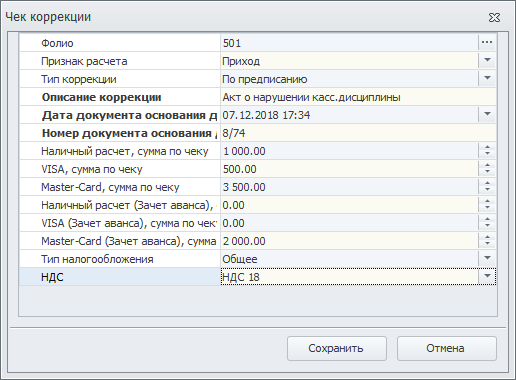516x380 pixels.
Task: Increase Master-Card (Зачет аванса) spinner up
Action: 487,237
